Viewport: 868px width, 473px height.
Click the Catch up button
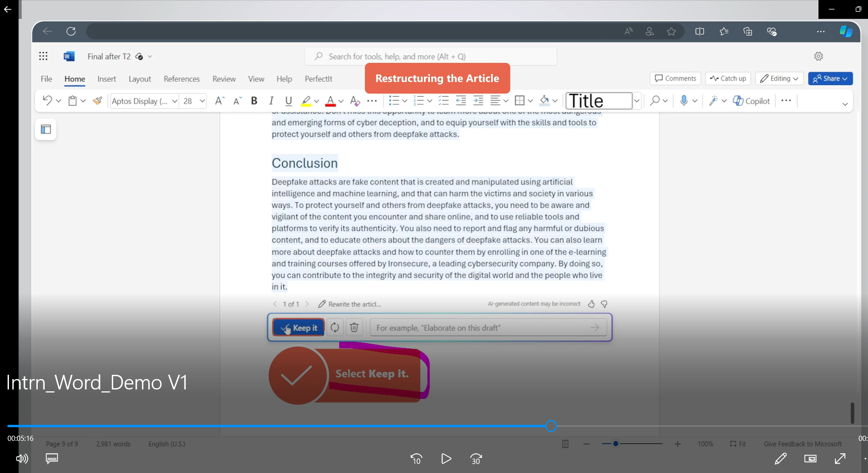[728, 78]
